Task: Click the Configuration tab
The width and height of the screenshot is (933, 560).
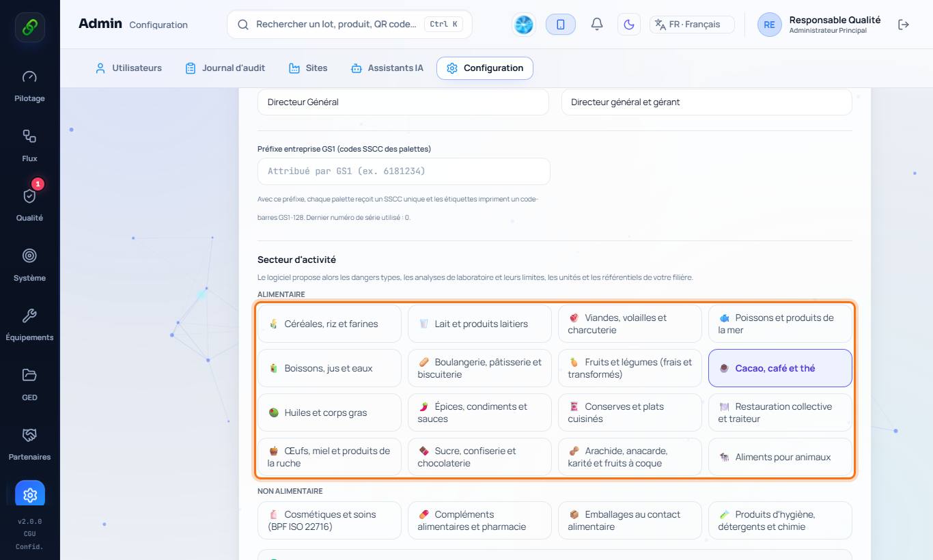Action: coord(485,68)
